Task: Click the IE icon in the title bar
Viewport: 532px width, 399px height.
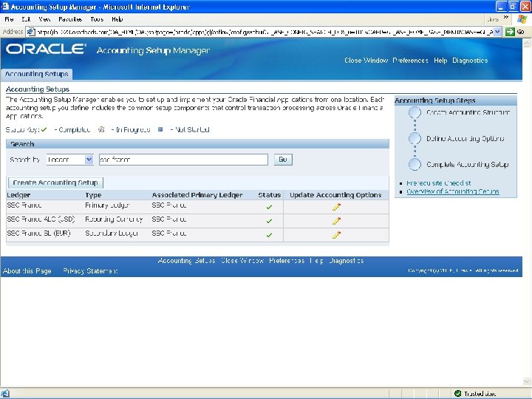Action: pyautogui.click(x=5, y=7)
